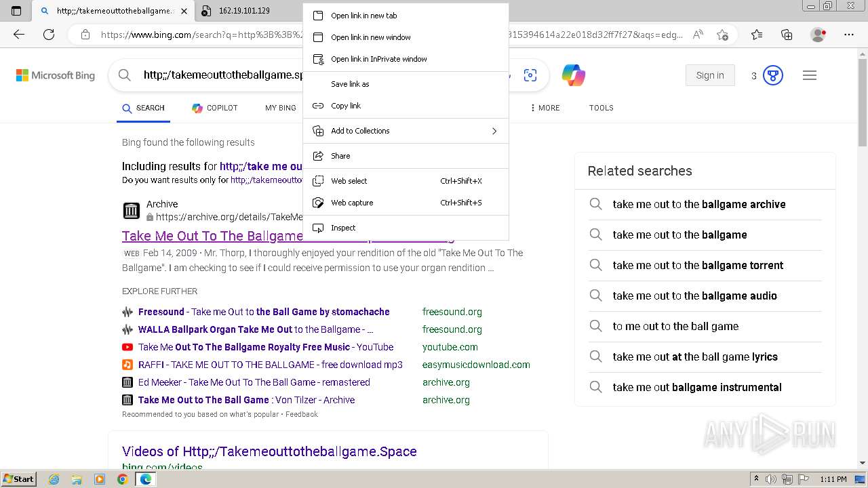Open Royalty Free Music YouTube link
Viewport: 868px width, 488px height.
pos(266,347)
